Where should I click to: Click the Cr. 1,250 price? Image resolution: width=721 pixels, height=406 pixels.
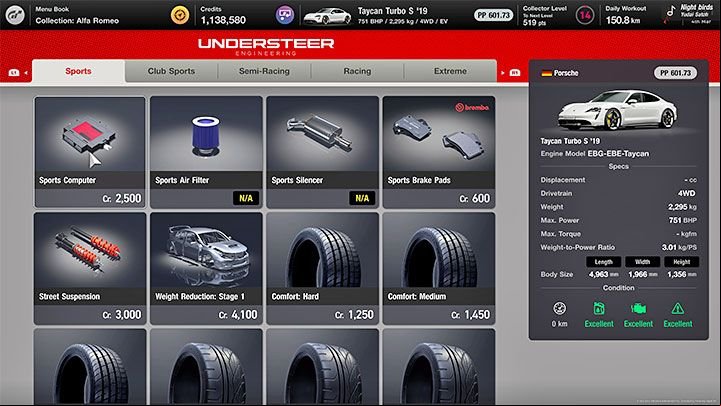point(354,315)
